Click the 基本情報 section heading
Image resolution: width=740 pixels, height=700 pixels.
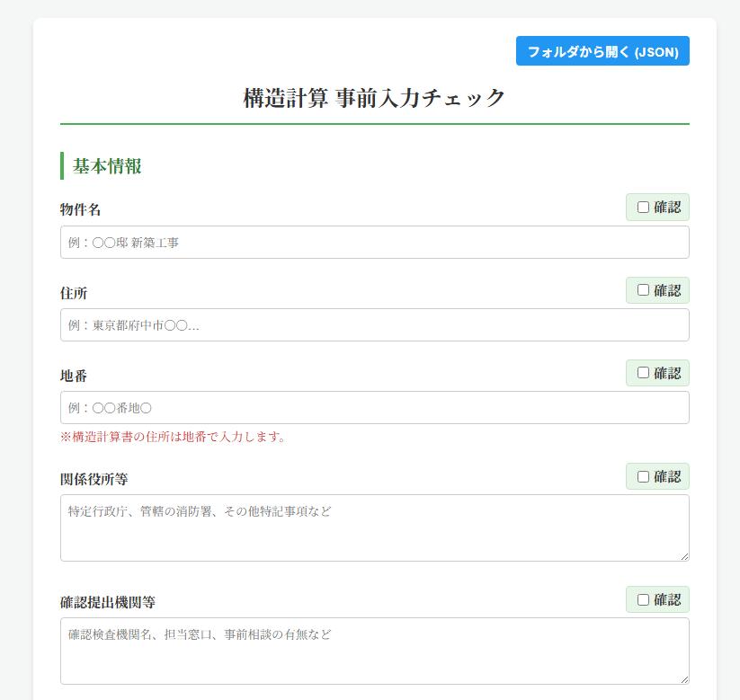[x=107, y=166]
